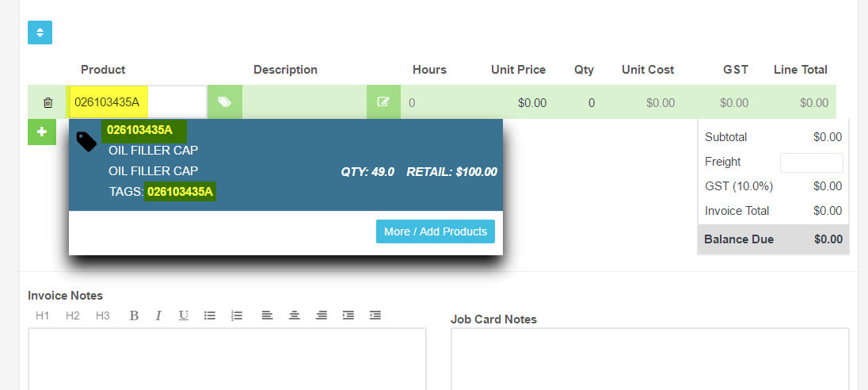868x390 pixels.
Task: Click the Balance Due label
Action: pos(739,239)
